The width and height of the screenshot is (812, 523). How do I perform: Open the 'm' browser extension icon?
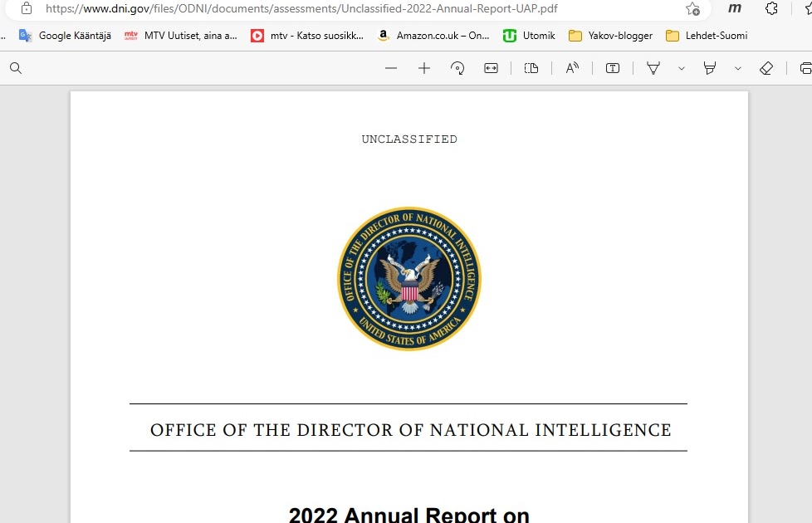pyautogui.click(x=734, y=8)
